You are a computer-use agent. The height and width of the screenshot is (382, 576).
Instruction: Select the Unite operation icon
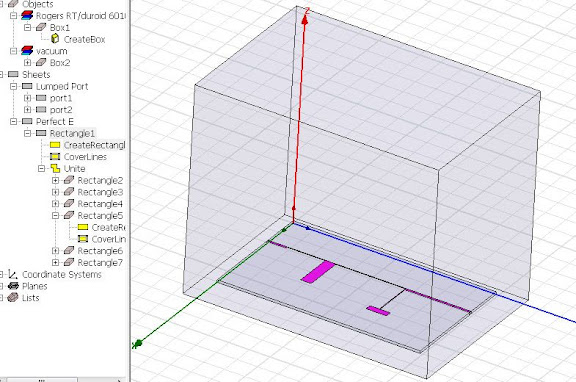tap(55, 169)
